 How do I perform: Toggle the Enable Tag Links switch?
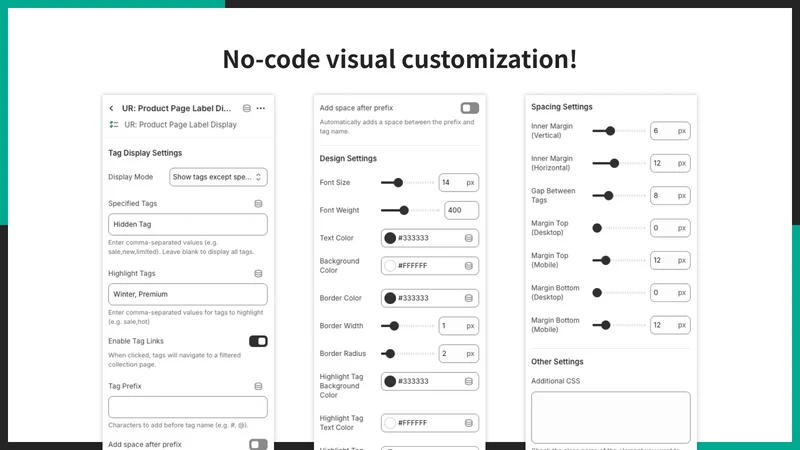[x=258, y=341]
